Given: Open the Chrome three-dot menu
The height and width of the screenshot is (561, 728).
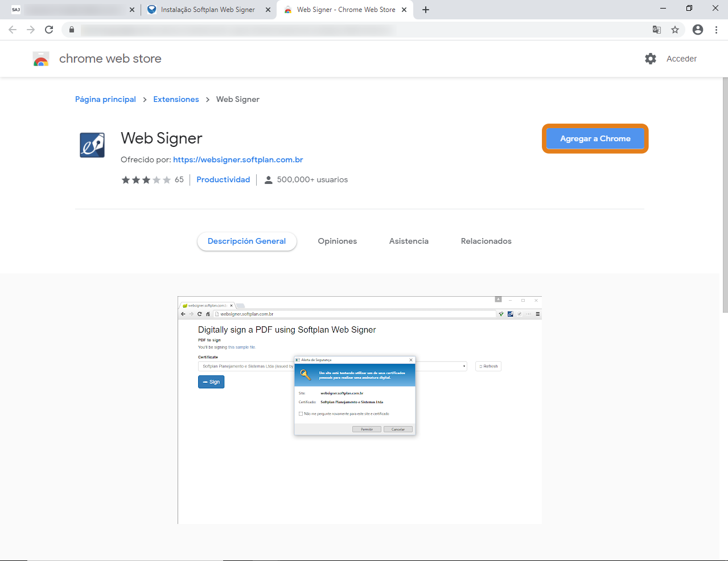Looking at the screenshot, I should point(716,30).
